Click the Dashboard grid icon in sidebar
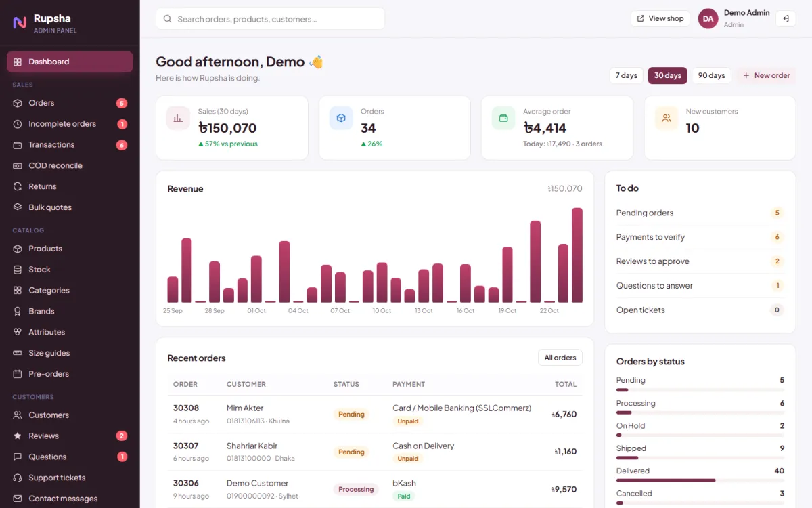This screenshot has width=812, height=508. [x=18, y=62]
